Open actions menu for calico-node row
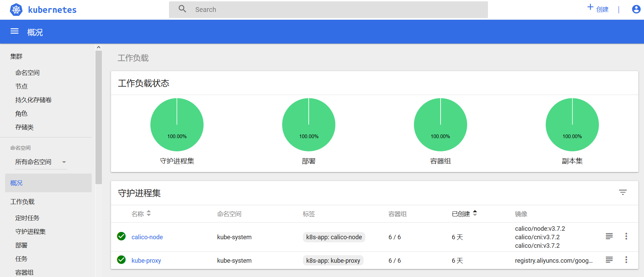The width and height of the screenshot is (644, 277). coord(626,236)
